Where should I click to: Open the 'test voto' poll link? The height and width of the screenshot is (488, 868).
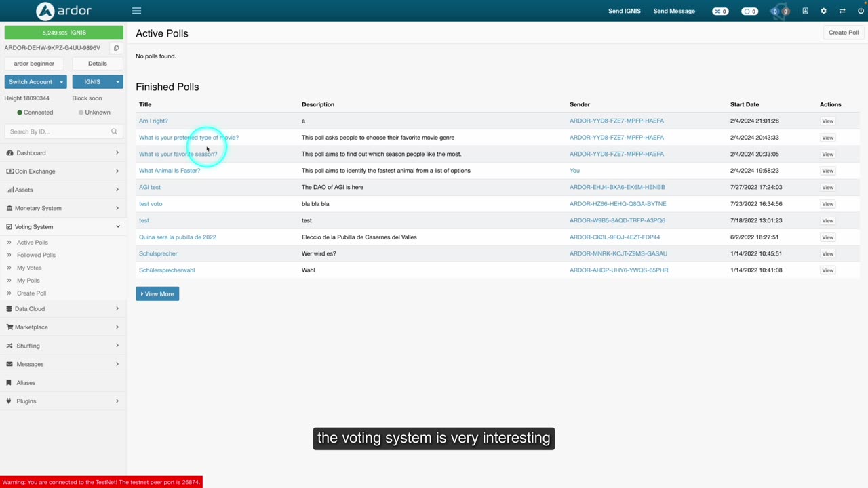point(151,204)
